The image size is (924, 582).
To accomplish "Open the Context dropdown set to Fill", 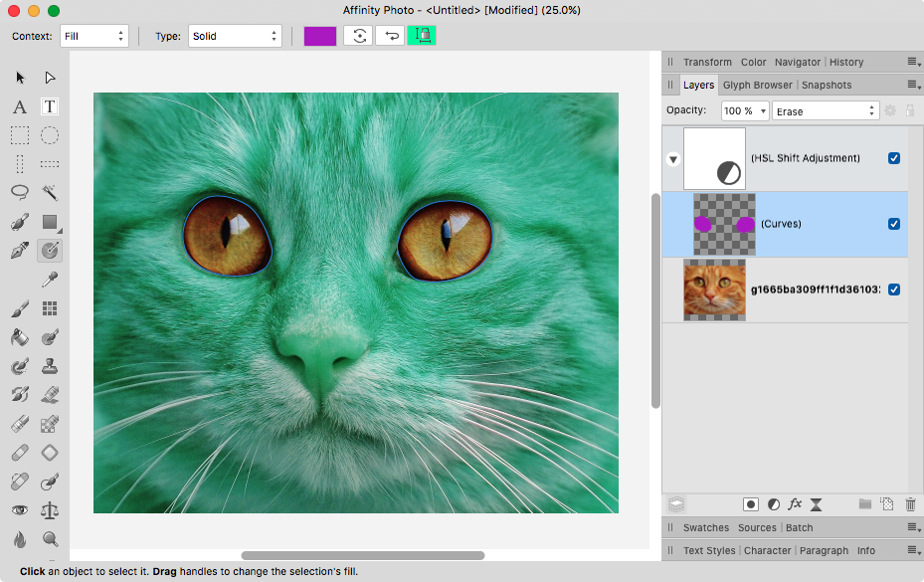I will (94, 36).
